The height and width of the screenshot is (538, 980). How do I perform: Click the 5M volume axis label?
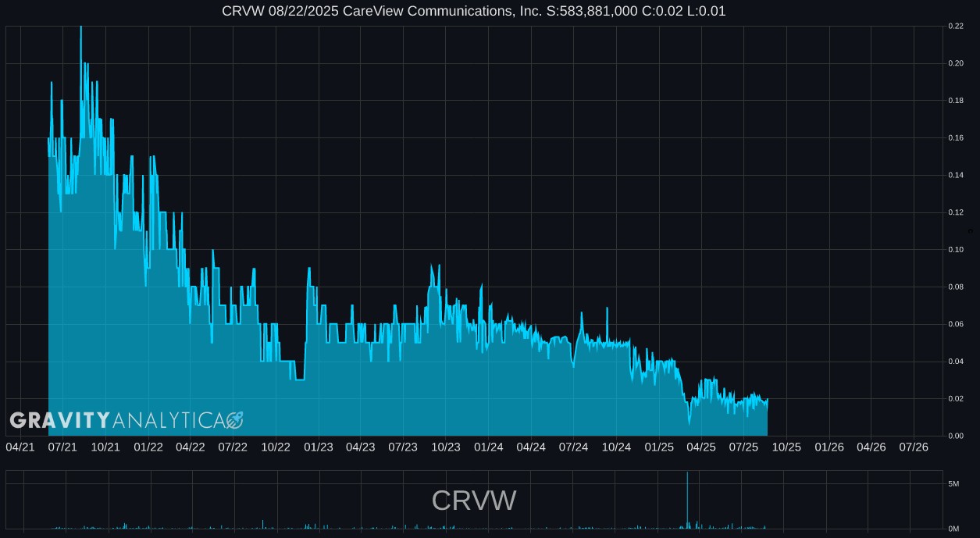click(x=953, y=484)
